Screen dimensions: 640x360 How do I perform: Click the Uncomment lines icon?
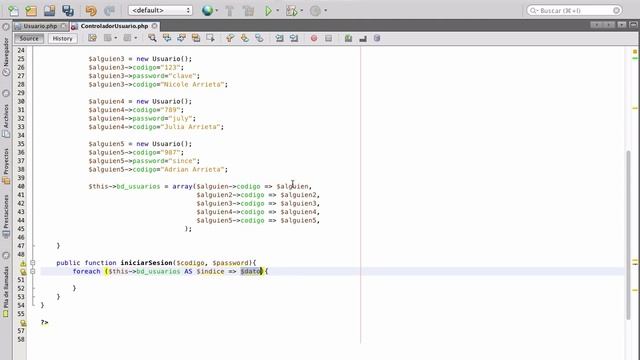coord(363,38)
